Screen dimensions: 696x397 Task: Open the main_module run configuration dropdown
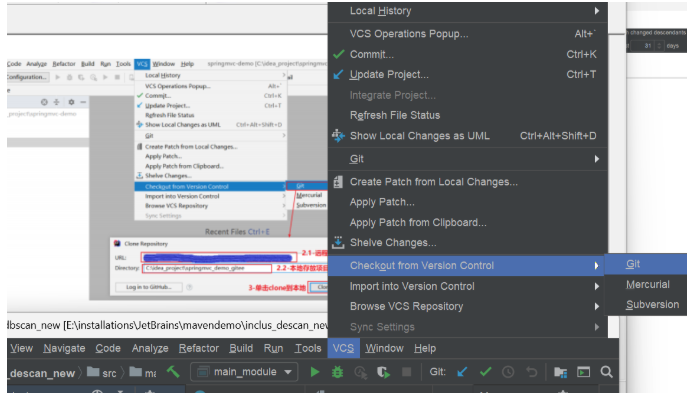[245, 372]
